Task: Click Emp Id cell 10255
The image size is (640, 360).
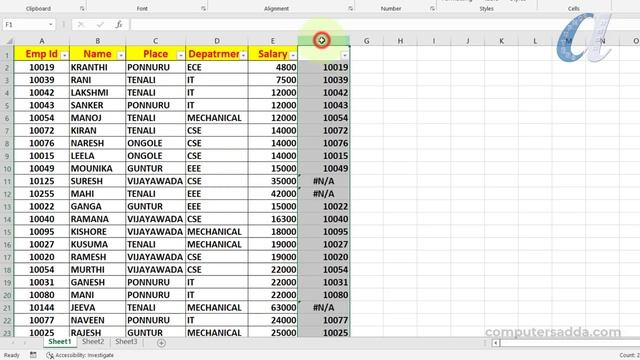Action: 42,194
